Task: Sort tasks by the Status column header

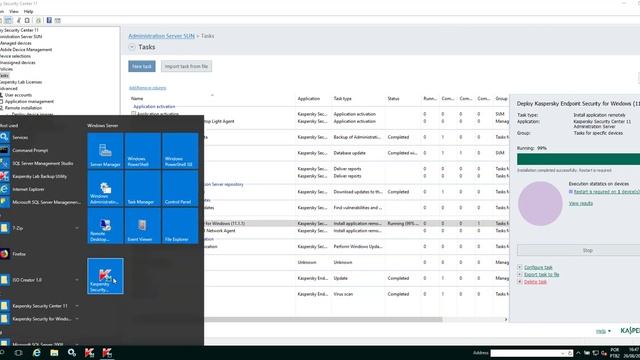Action: 393,99
